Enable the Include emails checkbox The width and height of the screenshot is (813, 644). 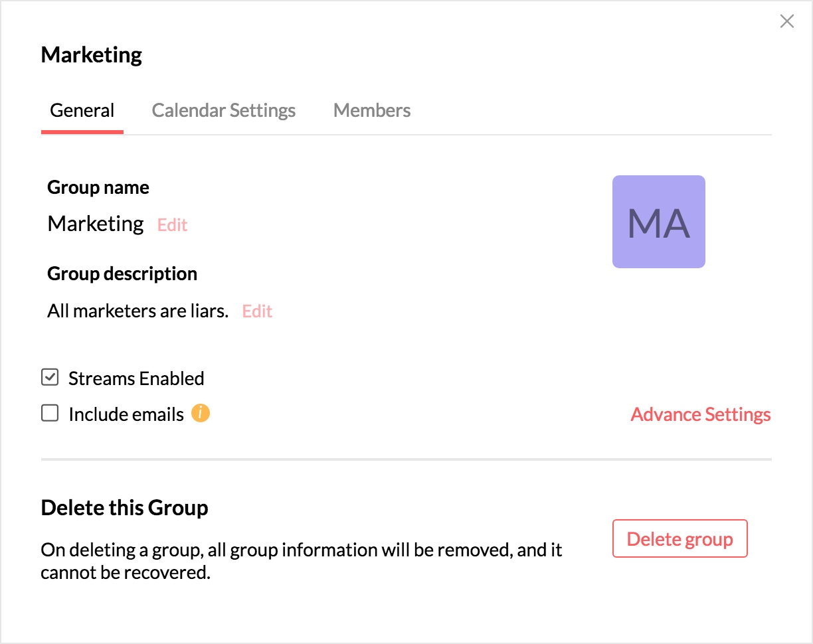click(50, 414)
